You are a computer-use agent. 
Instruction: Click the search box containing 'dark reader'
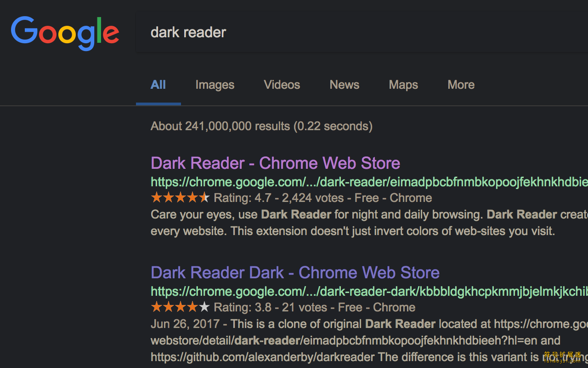coord(362,33)
